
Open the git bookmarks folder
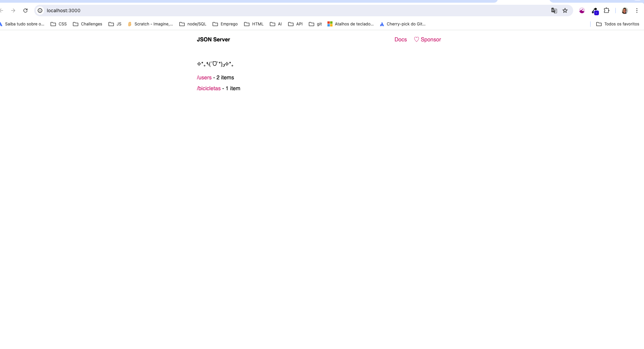tap(315, 24)
